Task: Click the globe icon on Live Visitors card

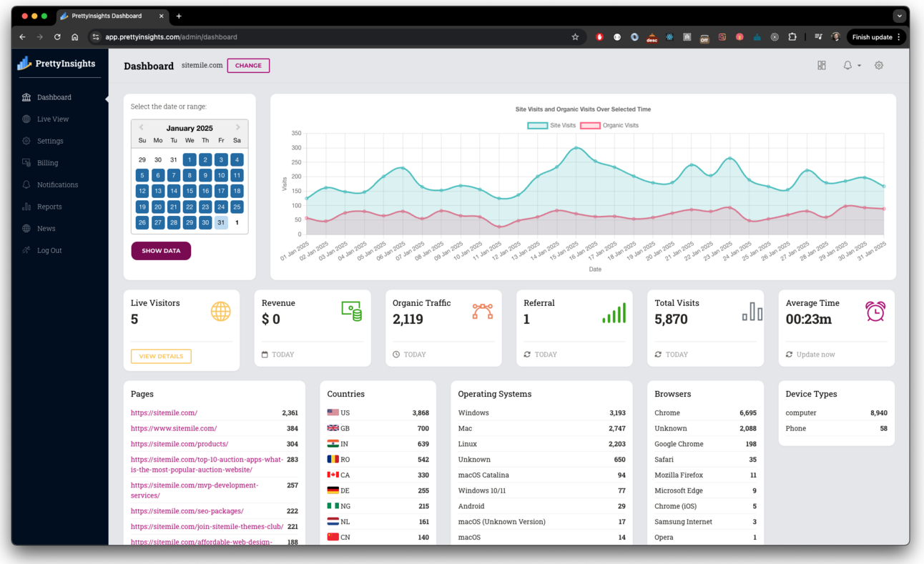Action: [x=220, y=311]
